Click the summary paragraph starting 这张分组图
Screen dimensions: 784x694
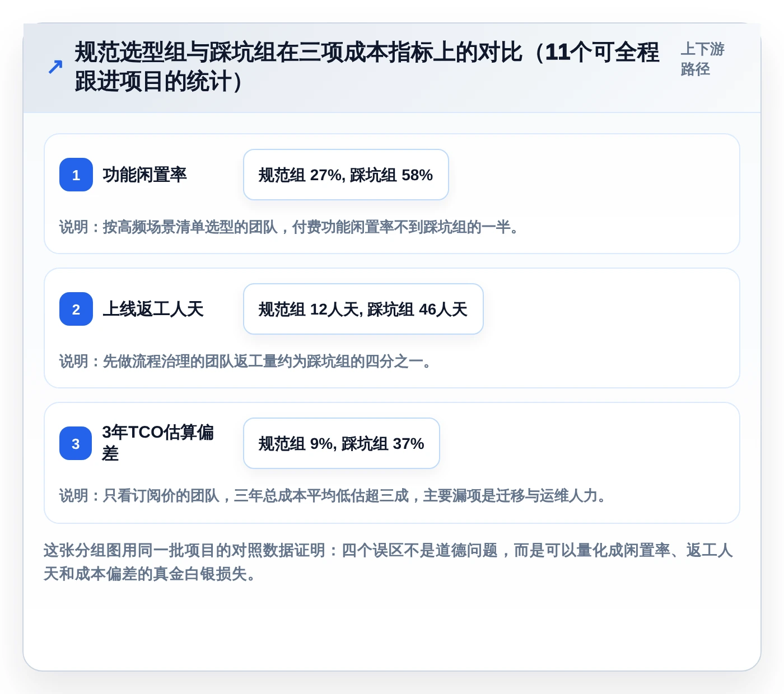pyautogui.click(x=389, y=562)
